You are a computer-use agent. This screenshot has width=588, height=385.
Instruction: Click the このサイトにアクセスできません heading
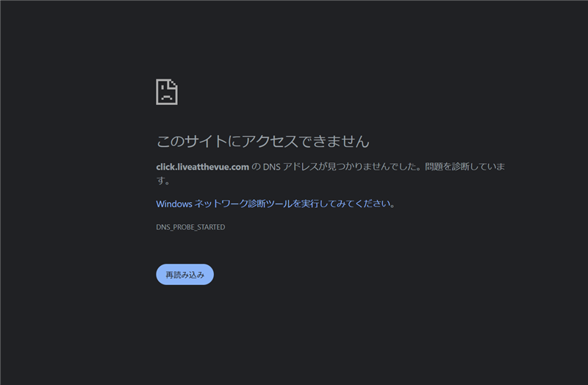coord(262,140)
